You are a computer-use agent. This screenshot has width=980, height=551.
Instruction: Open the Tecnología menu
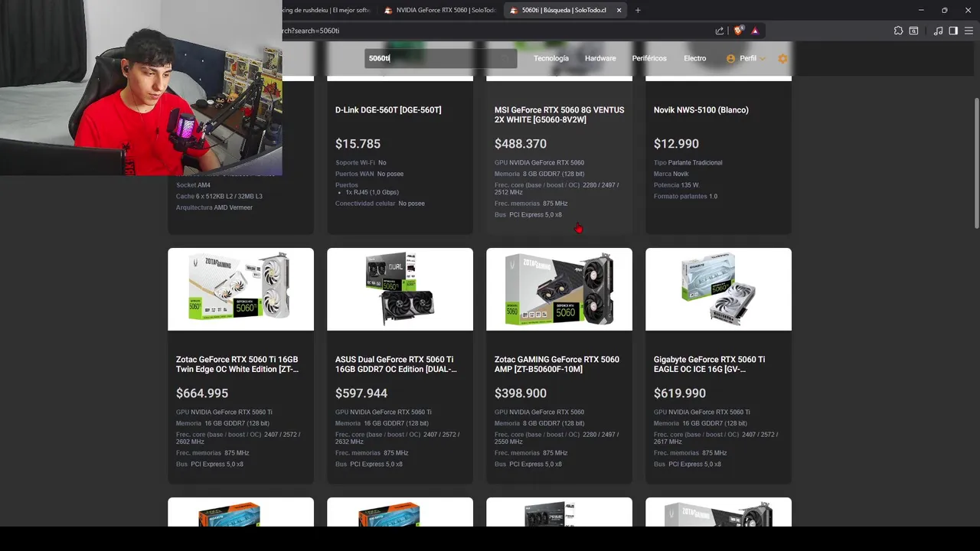(x=551, y=58)
